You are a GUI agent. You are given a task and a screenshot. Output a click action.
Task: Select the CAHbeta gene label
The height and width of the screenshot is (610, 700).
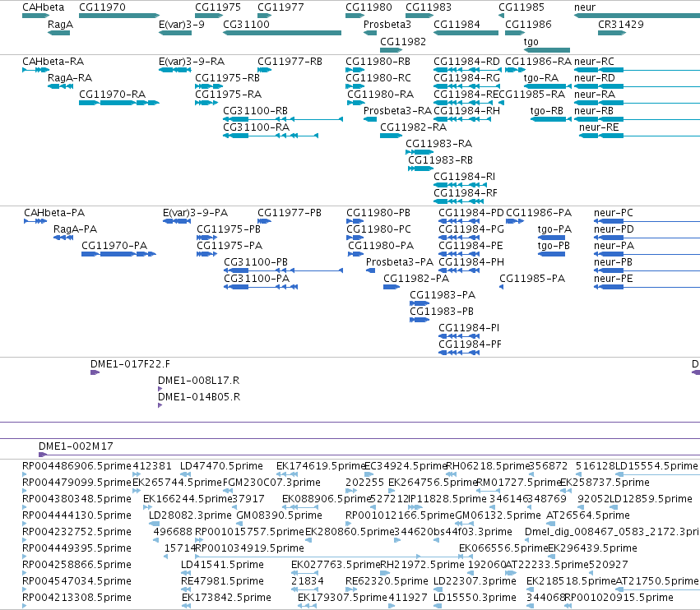tap(44, 7)
